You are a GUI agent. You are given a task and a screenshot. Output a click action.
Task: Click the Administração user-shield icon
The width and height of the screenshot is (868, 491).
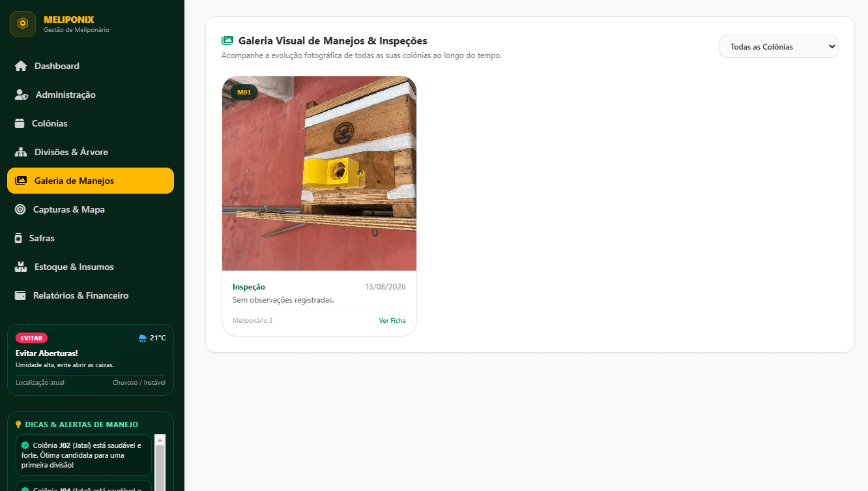[22, 95]
